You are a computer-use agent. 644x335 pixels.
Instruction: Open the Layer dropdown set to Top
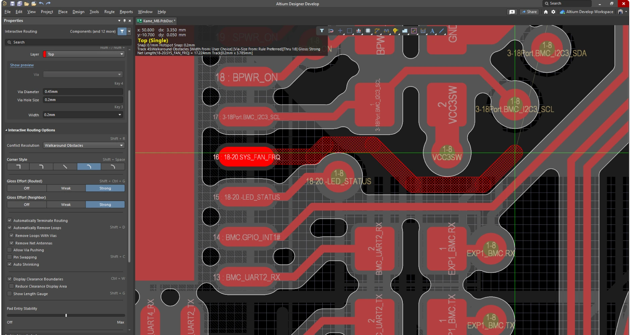point(84,54)
